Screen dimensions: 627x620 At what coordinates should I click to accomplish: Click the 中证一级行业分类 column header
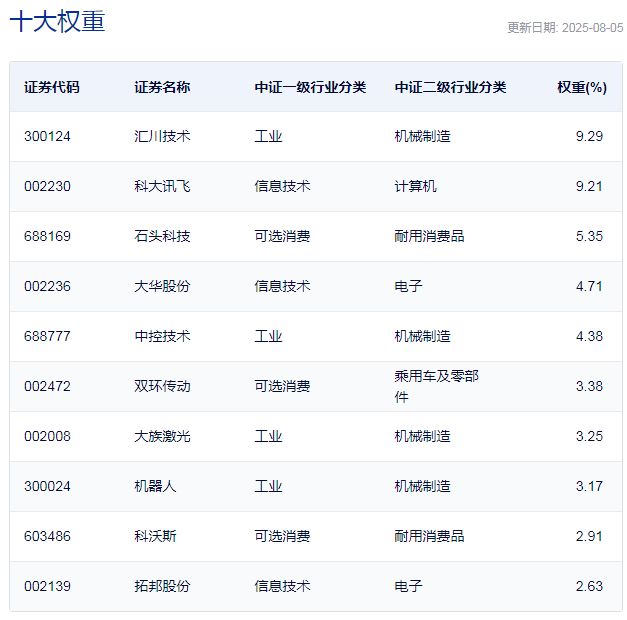point(310,87)
